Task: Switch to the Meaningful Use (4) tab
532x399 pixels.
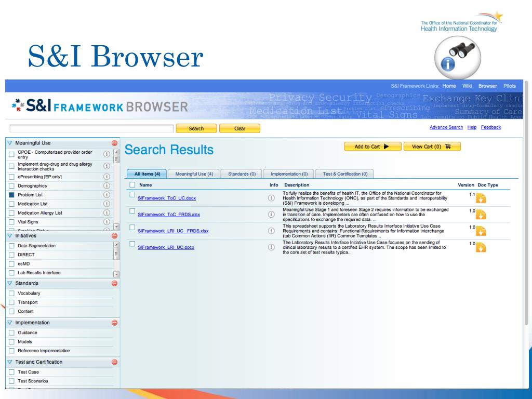Action: [194, 174]
